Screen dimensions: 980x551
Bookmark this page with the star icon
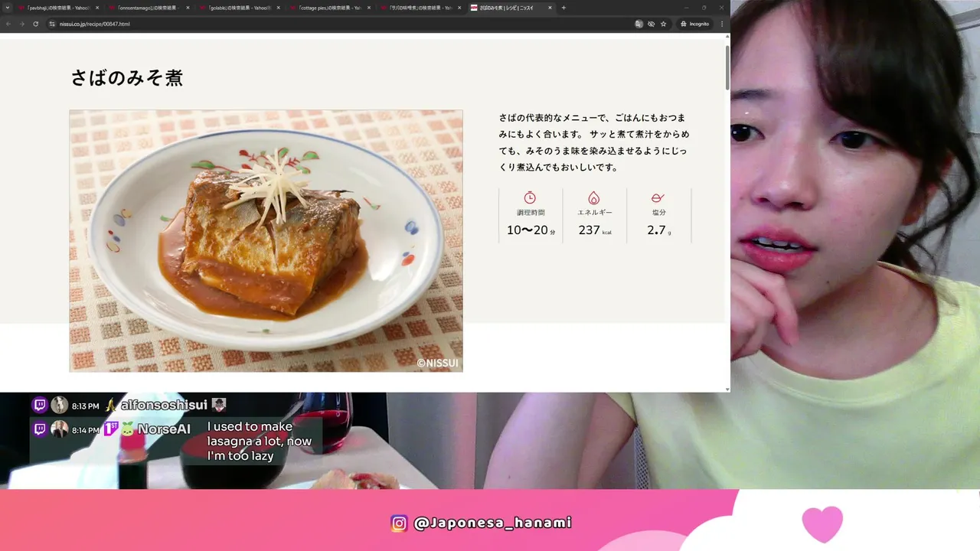tap(663, 24)
